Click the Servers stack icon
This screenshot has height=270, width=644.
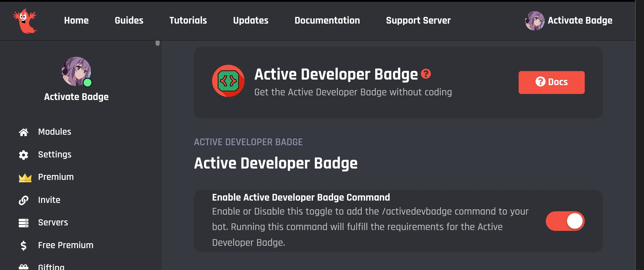pos(24,223)
